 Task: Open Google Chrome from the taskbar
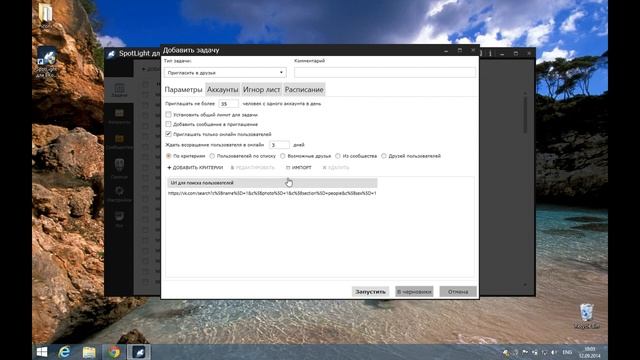[x=114, y=352]
